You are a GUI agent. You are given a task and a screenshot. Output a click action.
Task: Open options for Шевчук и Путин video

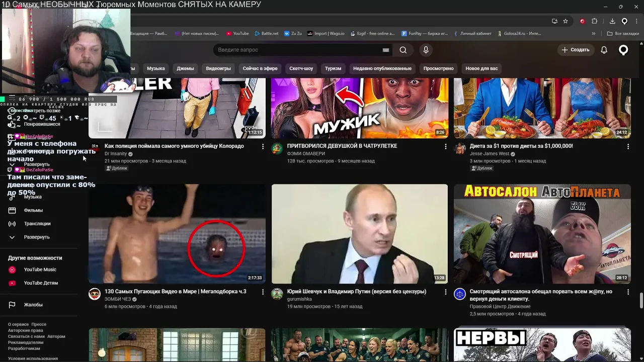445,292
